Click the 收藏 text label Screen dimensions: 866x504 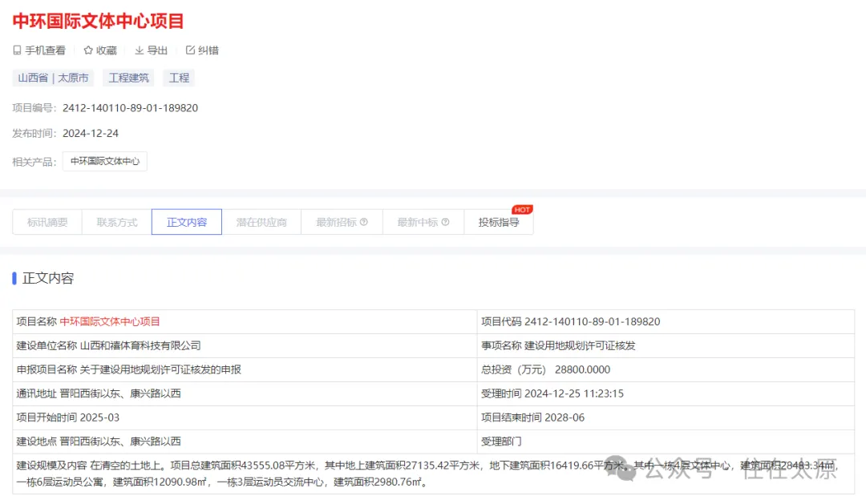106,50
